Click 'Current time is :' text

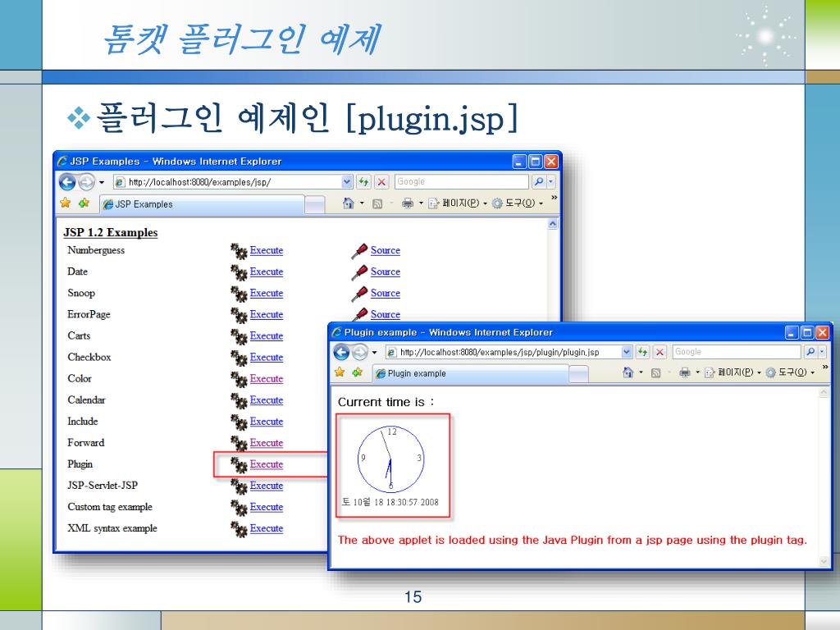point(386,402)
